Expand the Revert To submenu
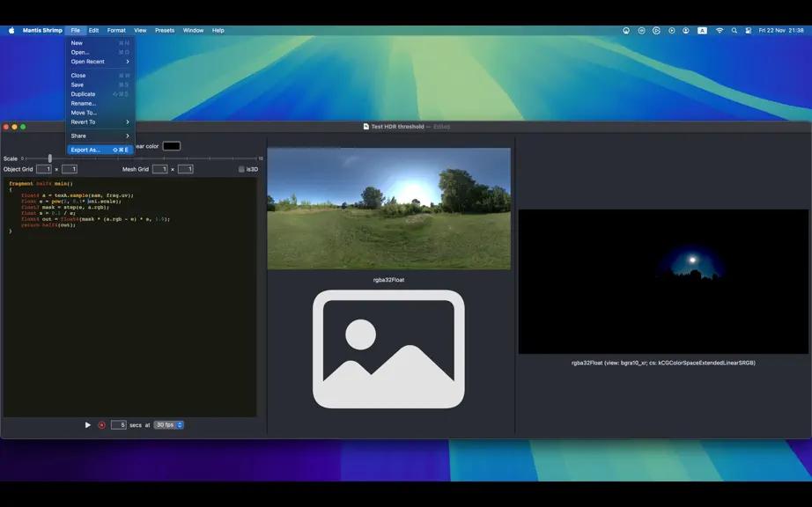The image size is (812, 507). click(100, 122)
